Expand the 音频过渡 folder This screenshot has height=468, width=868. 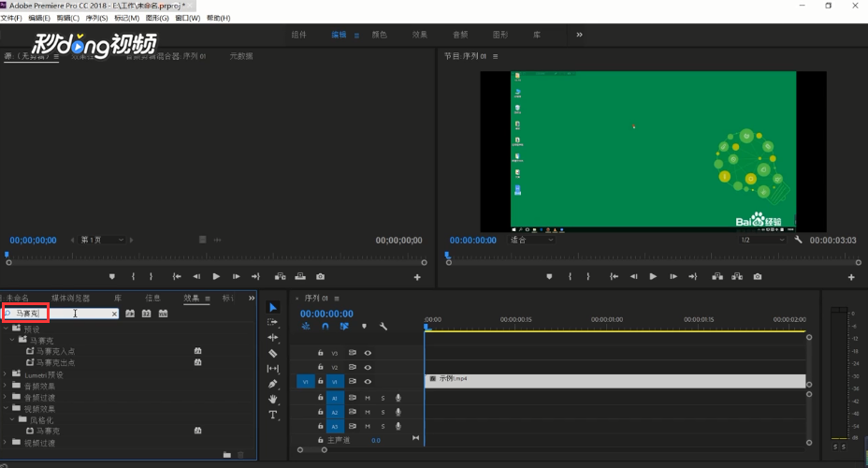pos(6,397)
